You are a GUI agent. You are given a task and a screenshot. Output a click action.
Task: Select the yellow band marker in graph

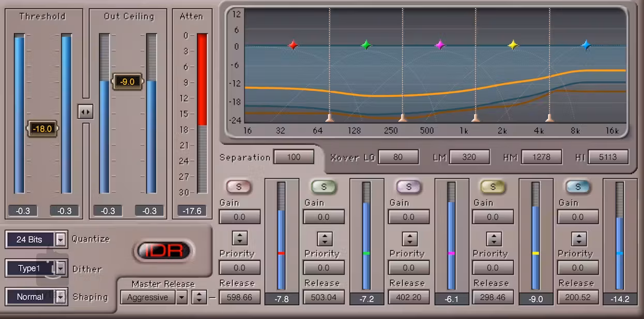point(513,45)
